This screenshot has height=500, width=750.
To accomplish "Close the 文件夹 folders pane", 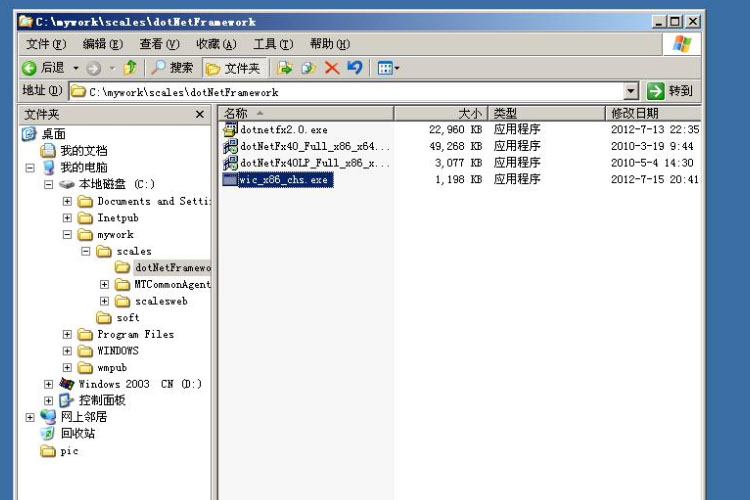I will pos(199,114).
